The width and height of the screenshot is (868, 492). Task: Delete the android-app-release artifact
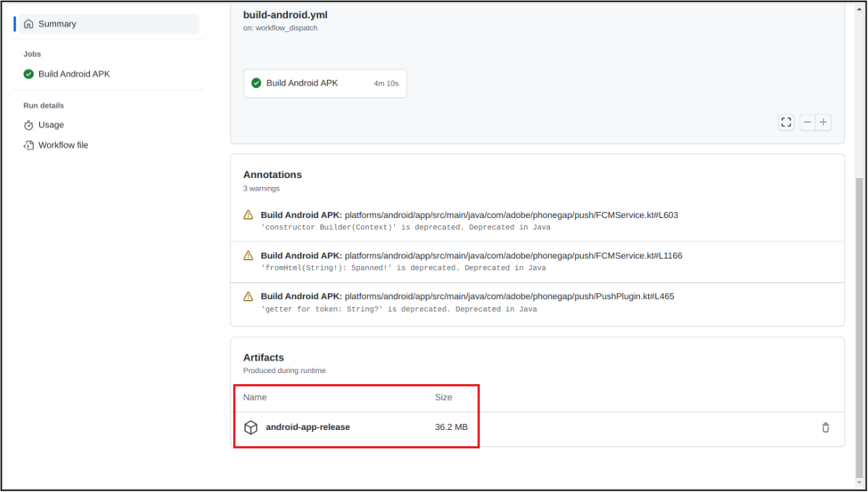pos(825,428)
